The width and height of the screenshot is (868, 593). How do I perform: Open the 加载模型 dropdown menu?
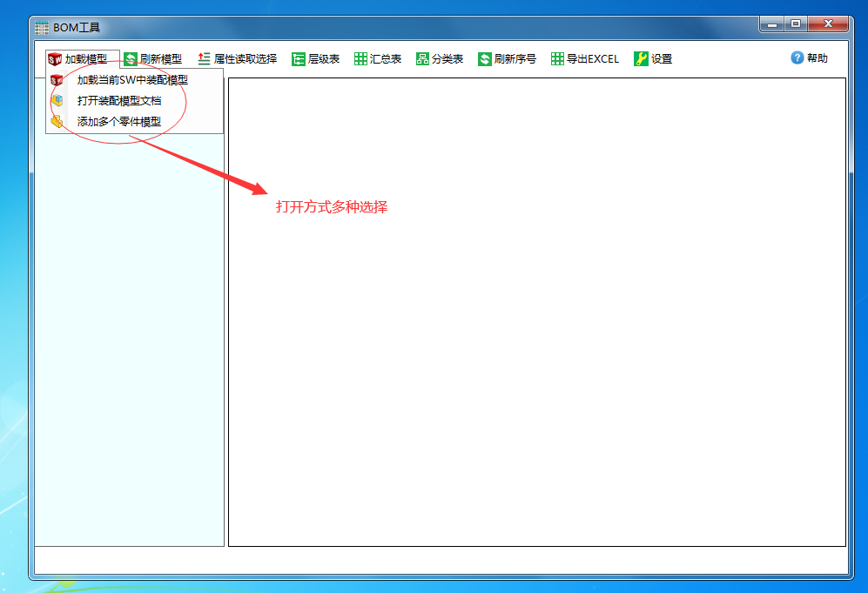(x=83, y=58)
